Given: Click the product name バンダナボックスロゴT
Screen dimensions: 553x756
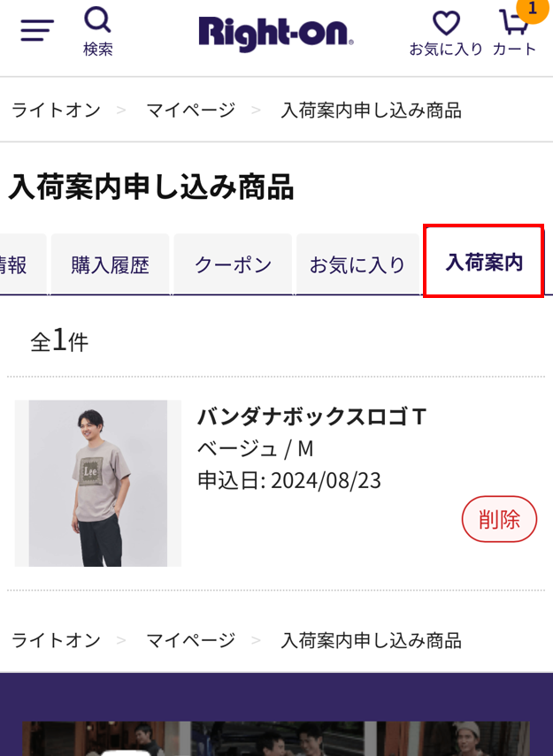Looking at the screenshot, I should click(x=311, y=416).
